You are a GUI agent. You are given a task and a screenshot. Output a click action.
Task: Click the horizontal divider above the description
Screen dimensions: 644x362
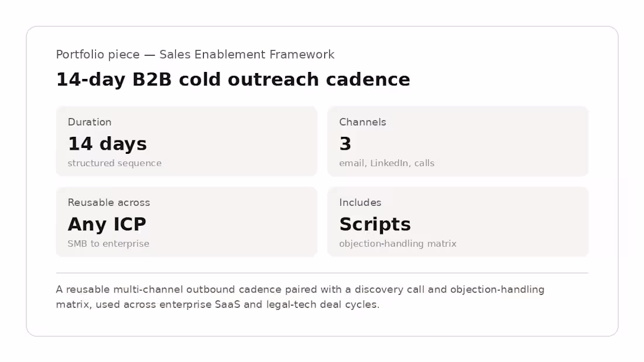point(322,273)
